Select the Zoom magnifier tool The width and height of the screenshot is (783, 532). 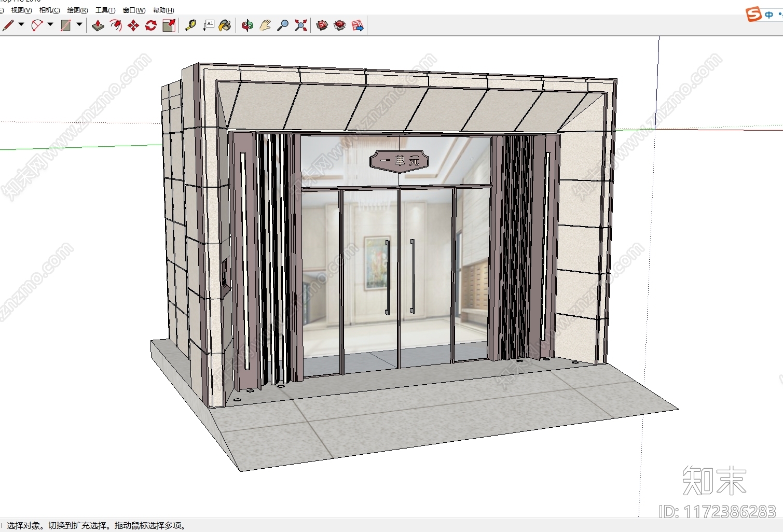click(x=283, y=25)
